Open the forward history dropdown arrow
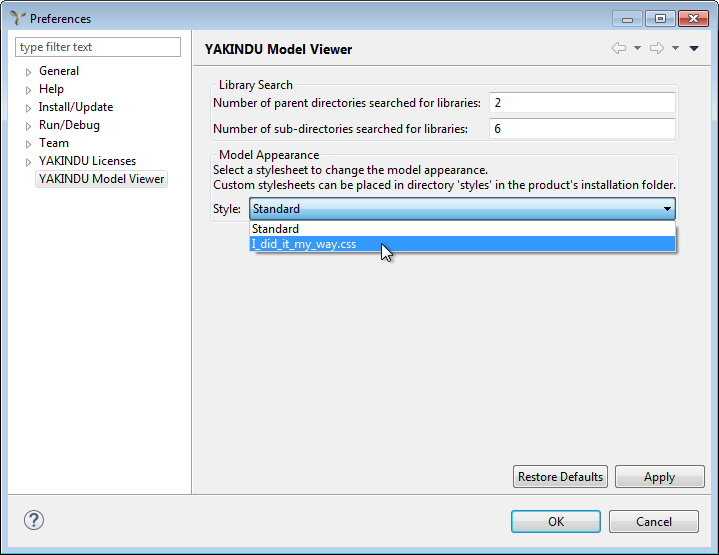The width and height of the screenshot is (719, 555). point(675,49)
